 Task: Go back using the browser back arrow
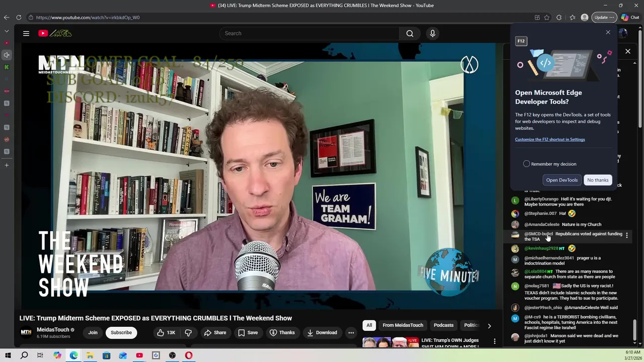pyautogui.click(x=6, y=17)
